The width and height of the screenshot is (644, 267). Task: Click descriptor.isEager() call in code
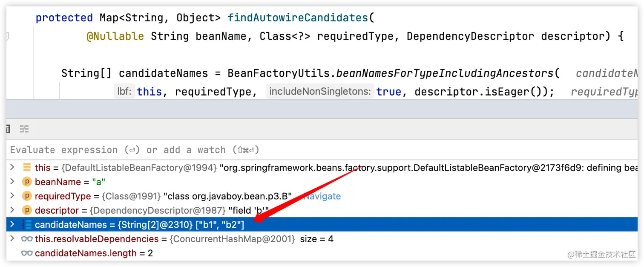pos(478,92)
